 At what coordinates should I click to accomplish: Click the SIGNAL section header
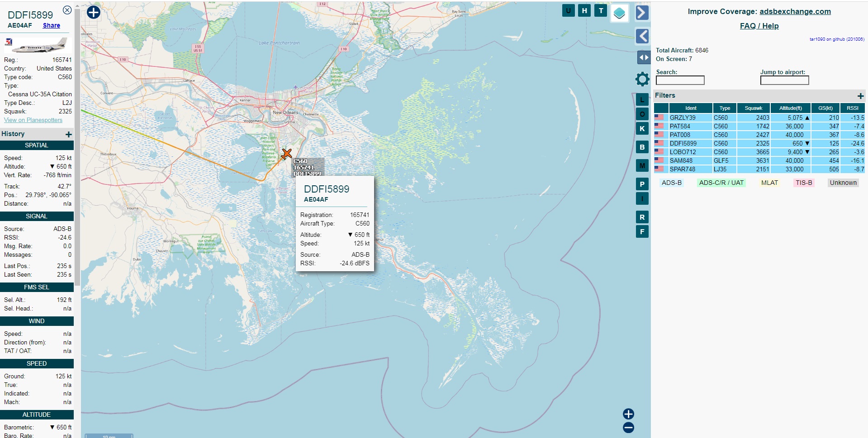37,216
